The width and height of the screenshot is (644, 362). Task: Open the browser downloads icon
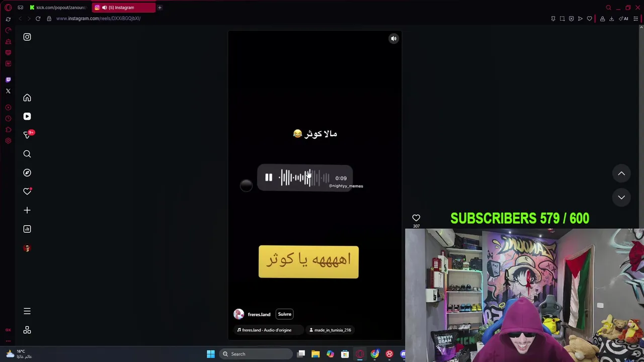pyautogui.click(x=611, y=19)
